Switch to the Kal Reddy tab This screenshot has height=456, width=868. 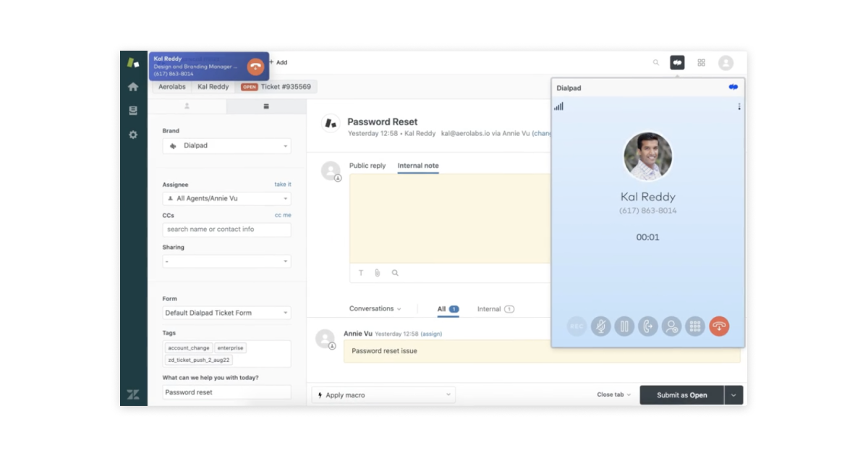tap(213, 87)
